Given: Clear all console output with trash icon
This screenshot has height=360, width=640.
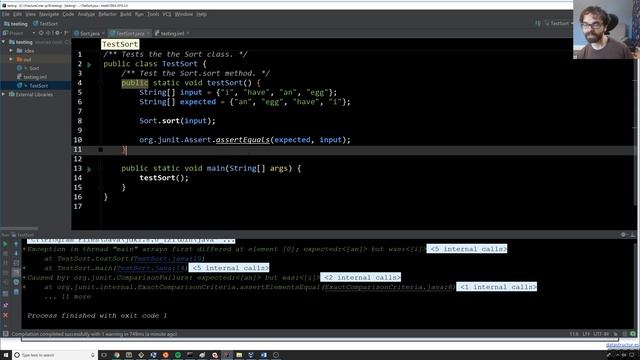Looking at the screenshot, I should coord(16,292).
